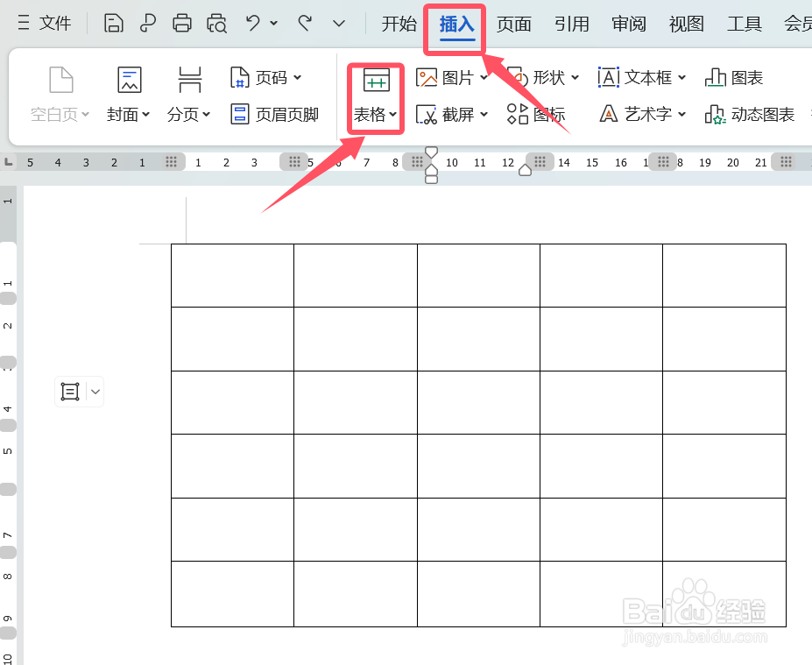Screen dimensions: 812x665
Task: Click the 撤销 (Undo) icon
Action: point(254,24)
